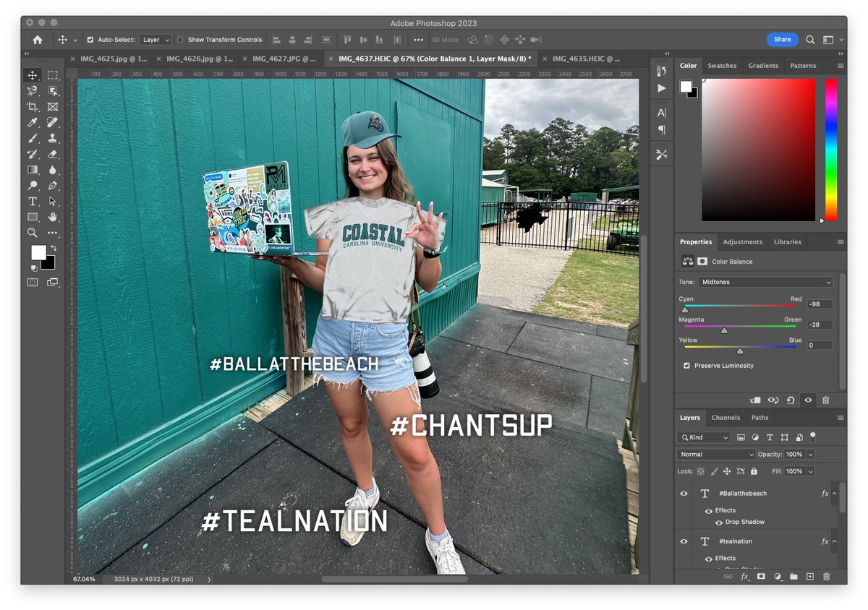Open Move tool preset picker arrow

[x=75, y=40]
